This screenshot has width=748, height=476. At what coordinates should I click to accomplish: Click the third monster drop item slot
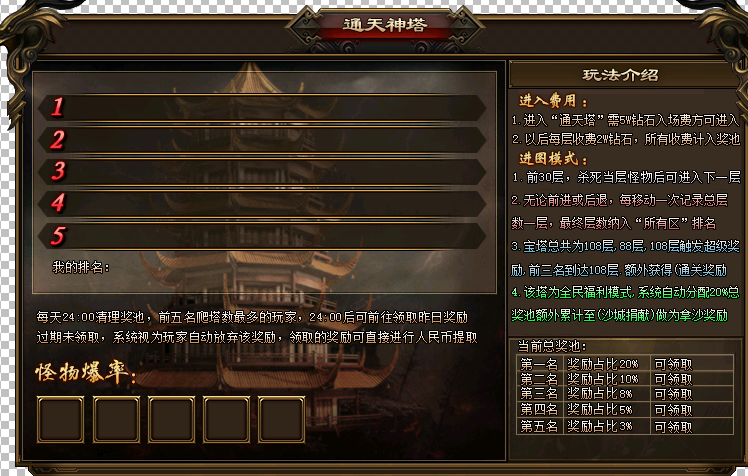point(171,420)
